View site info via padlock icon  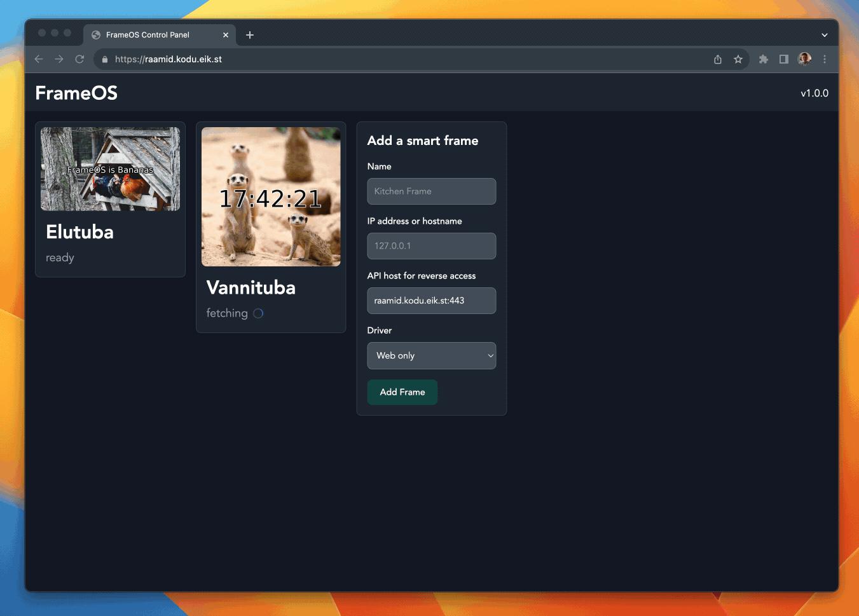coord(105,59)
